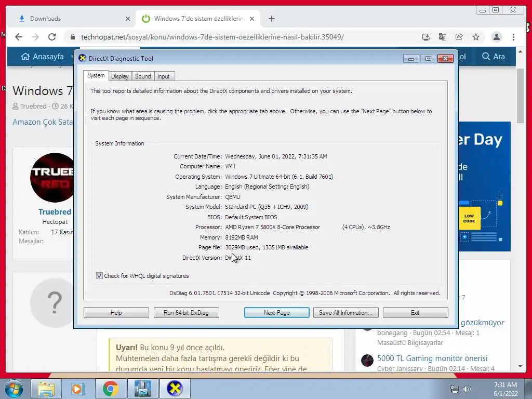The height and width of the screenshot is (399, 532).
Task: Open the Windows Start menu
Action: click(13, 389)
